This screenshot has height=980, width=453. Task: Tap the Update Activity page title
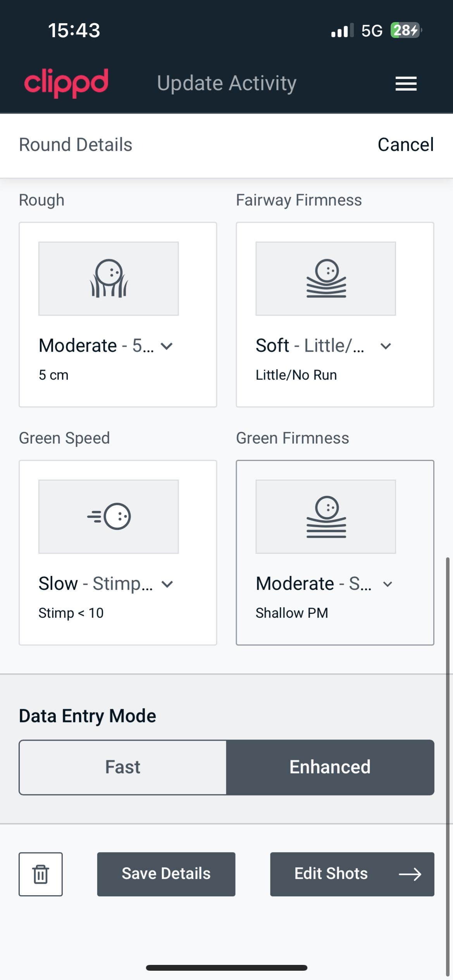click(x=227, y=83)
